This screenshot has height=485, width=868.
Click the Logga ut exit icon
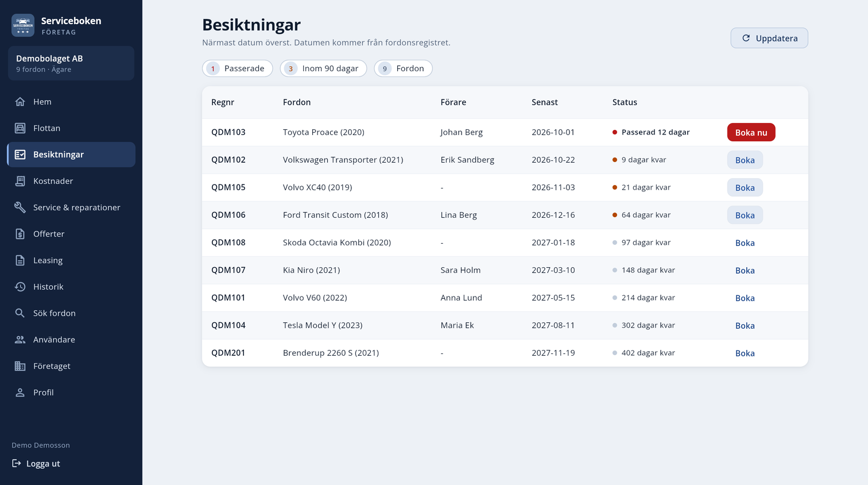(x=17, y=463)
